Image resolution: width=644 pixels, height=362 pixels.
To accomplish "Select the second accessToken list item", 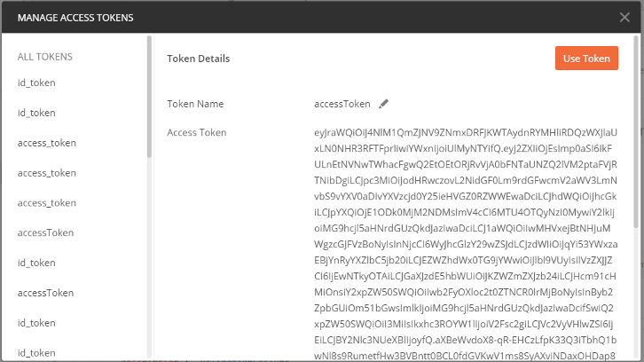I will pyautogui.click(x=45, y=292).
